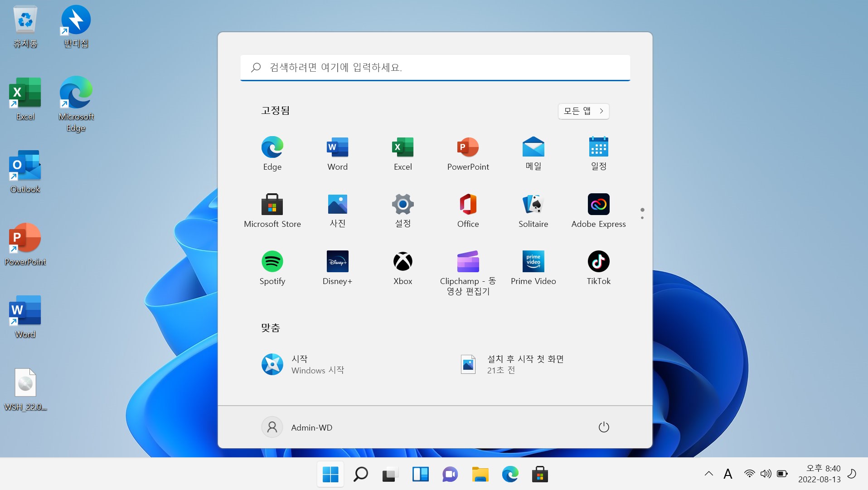Select PowerPoint desktop shortcut

tap(25, 244)
